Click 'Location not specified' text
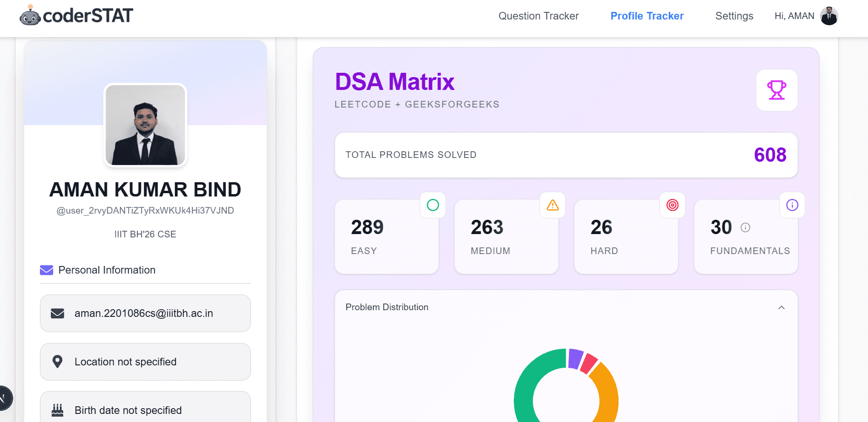 click(125, 362)
